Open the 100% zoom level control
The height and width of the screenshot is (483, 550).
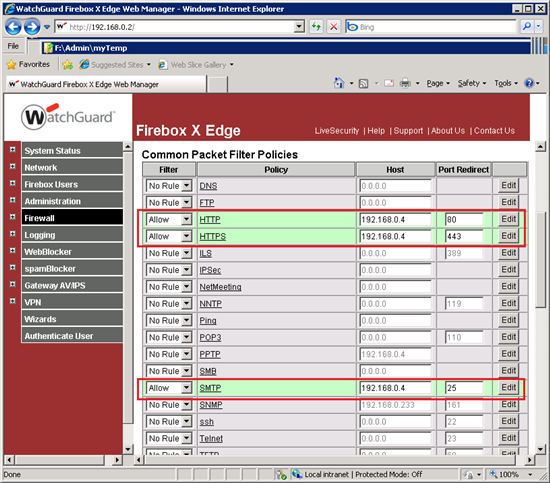[x=511, y=474]
